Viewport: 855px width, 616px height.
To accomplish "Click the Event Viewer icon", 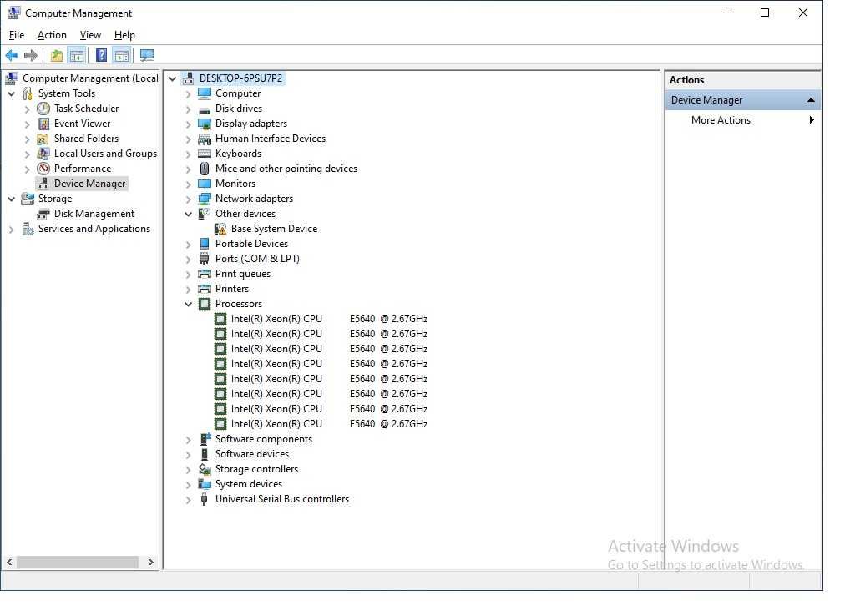I will click(x=43, y=124).
